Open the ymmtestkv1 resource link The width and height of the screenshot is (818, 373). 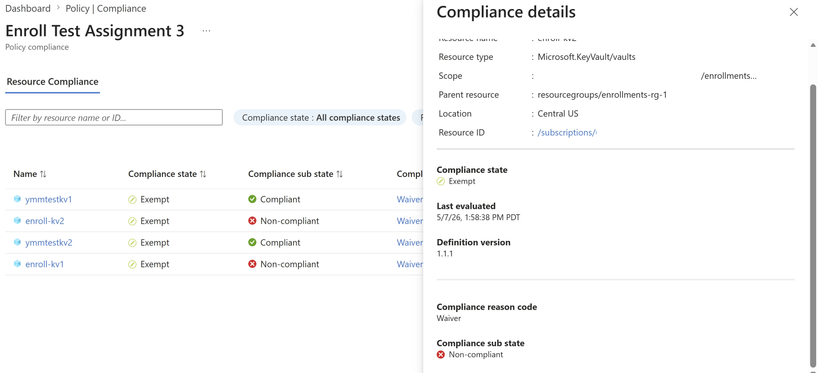click(x=49, y=199)
